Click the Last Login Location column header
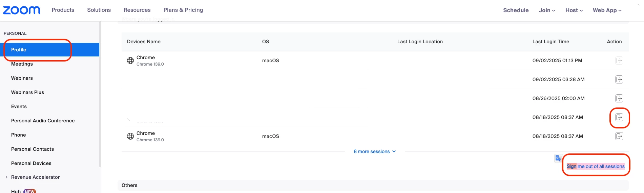 (x=420, y=42)
